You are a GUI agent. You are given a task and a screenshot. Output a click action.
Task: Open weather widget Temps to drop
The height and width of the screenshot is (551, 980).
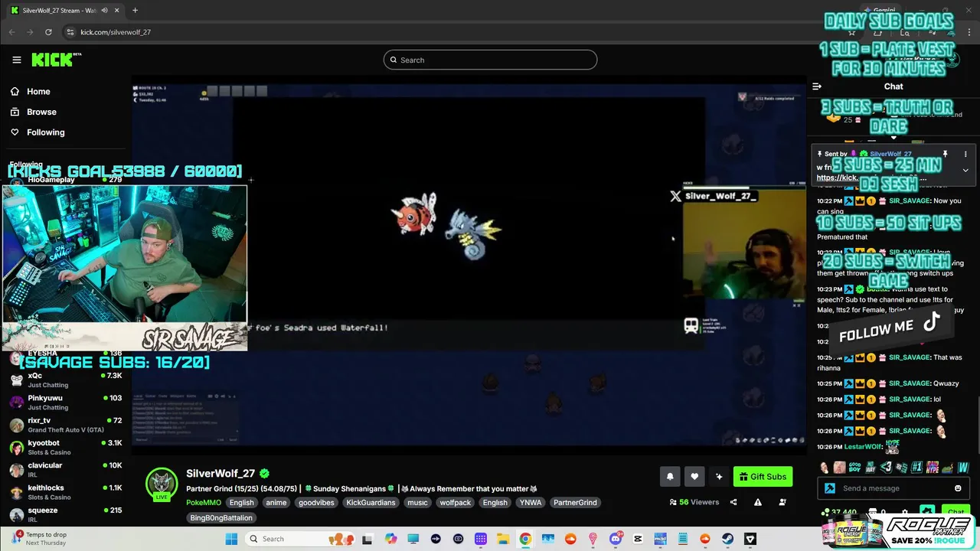(x=40, y=539)
